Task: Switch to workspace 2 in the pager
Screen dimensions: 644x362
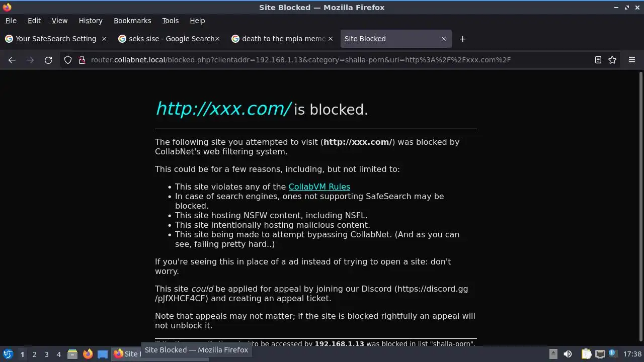Action: click(x=34, y=354)
